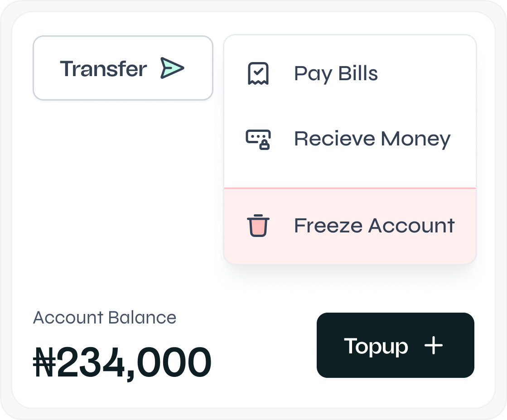The image size is (507, 420).
Task: Select the Pay Bills menu entry
Action: click(336, 73)
